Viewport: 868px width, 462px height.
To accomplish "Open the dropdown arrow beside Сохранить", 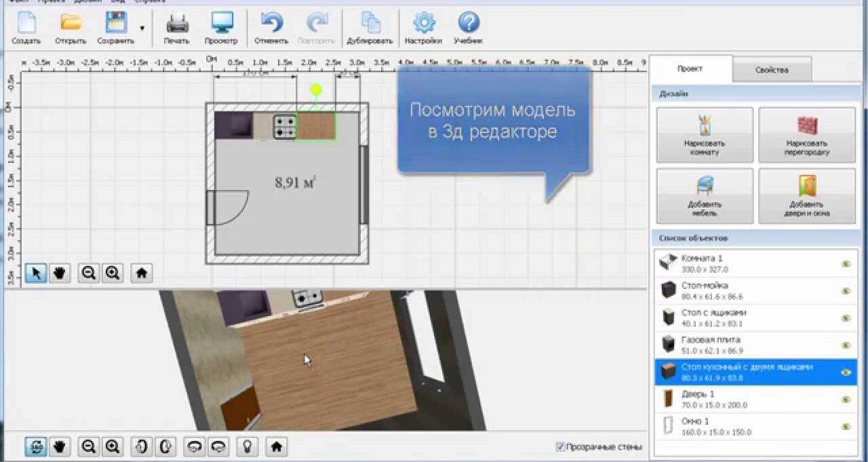I will point(142,28).
